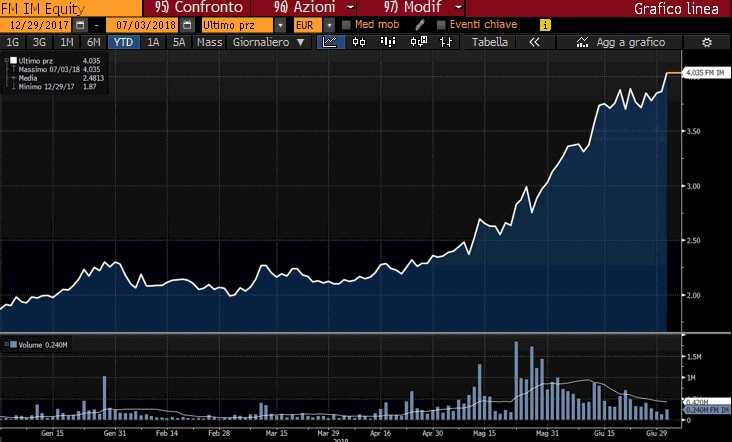This screenshot has height=442, width=732.
Task: Select the candlestick chart type icon
Action: 359,42
